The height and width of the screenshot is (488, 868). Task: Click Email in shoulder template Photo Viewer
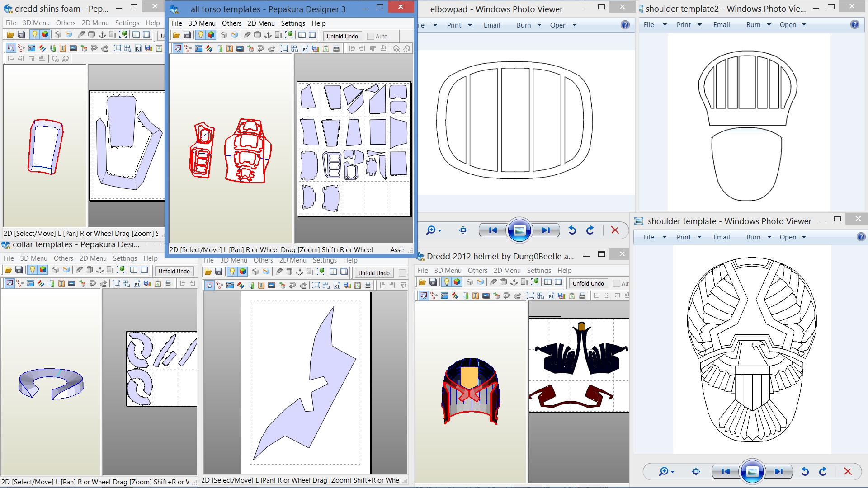[x=722, y=237]
